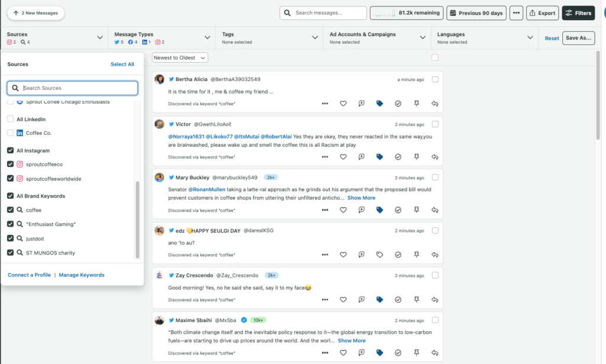Comment on Zay Crescendo's message
The image size is (606, 364).
click(362, 299)
